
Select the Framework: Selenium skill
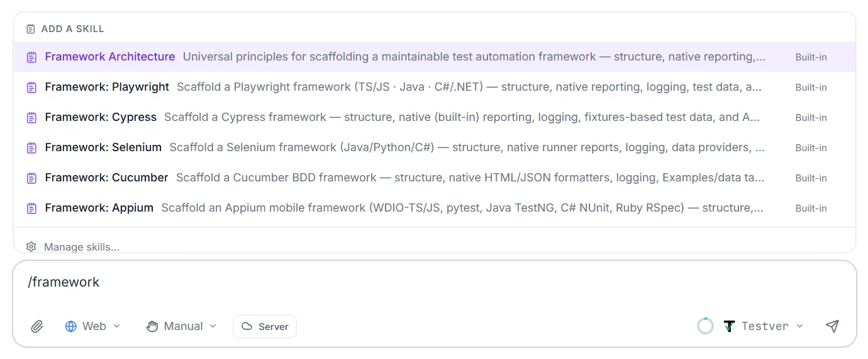[x=435, y=147]
